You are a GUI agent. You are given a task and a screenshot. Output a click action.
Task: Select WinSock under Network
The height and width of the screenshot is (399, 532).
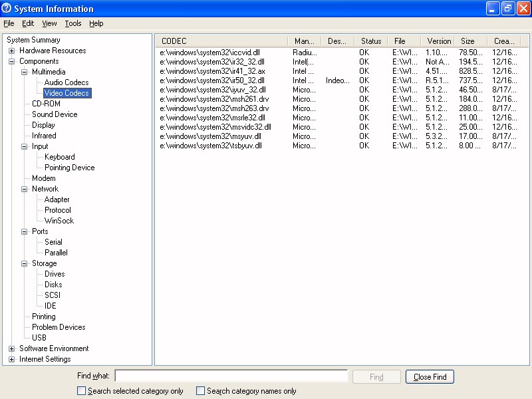pos(59,221)
